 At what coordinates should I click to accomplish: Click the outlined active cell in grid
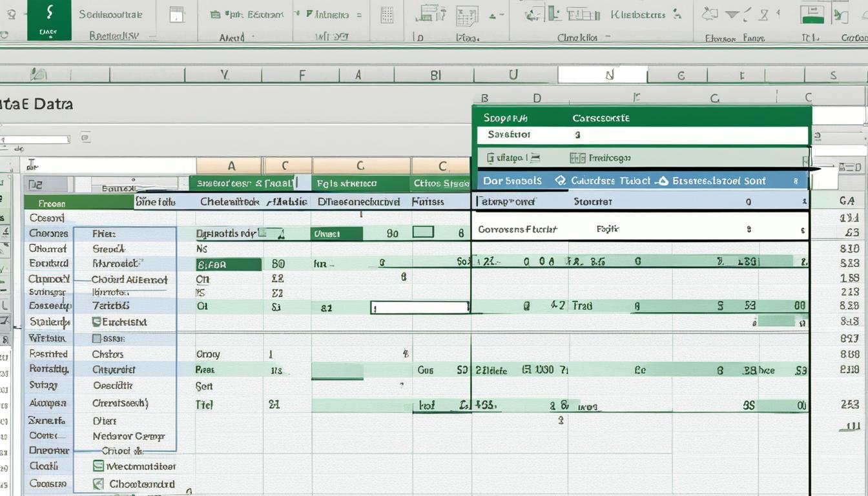pyautogui.click(x=420, y=307)
